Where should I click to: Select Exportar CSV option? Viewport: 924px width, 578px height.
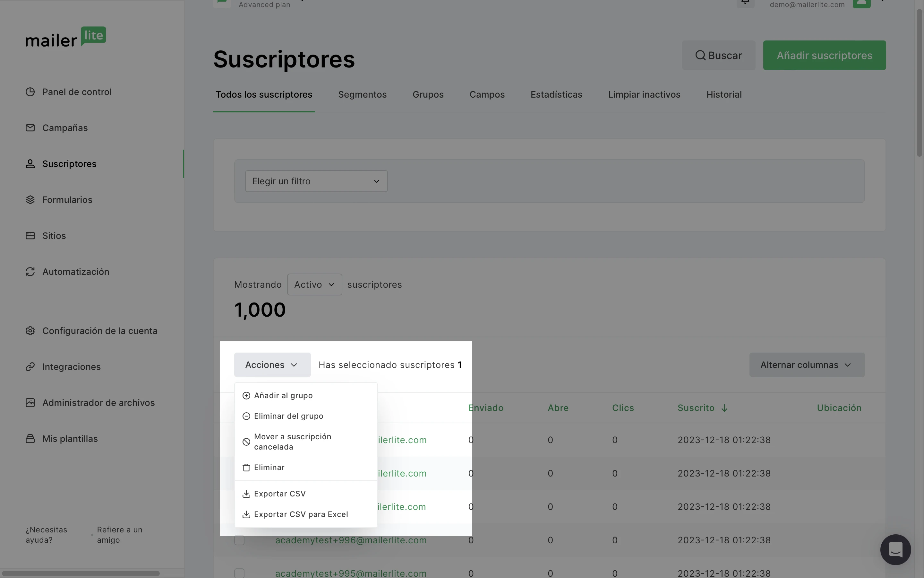pyautogui.click(x=306, y=494)
